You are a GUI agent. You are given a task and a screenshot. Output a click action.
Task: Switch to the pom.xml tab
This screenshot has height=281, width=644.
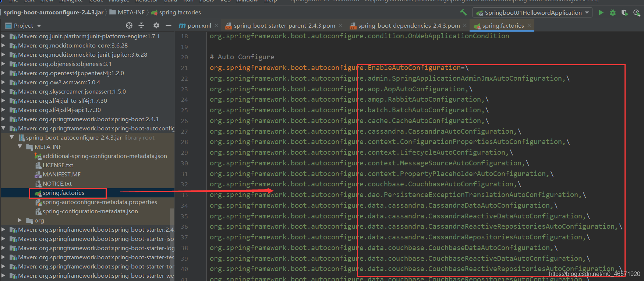[199, 25]
